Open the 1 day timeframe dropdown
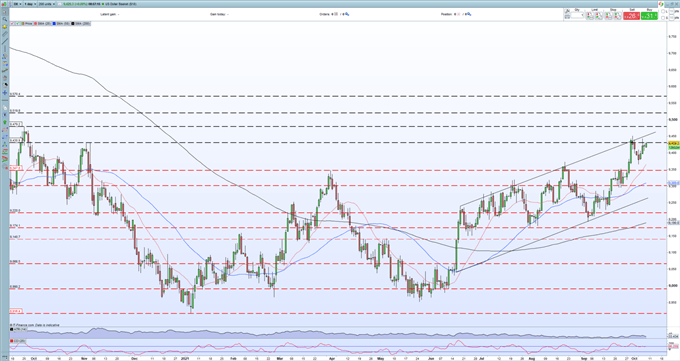This screenshot has width=680, height=361. (30, 4)
